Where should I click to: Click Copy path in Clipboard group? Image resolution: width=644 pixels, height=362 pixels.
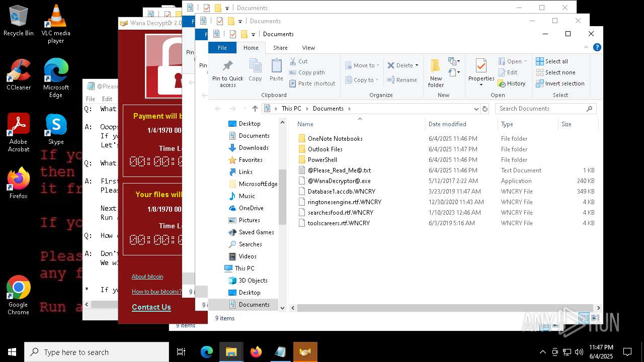307,72
